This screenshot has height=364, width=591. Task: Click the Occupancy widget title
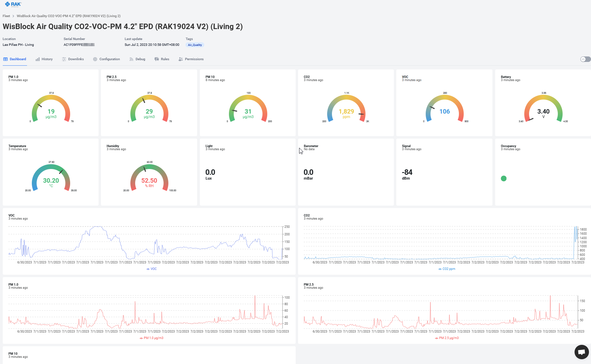point(509,146)
